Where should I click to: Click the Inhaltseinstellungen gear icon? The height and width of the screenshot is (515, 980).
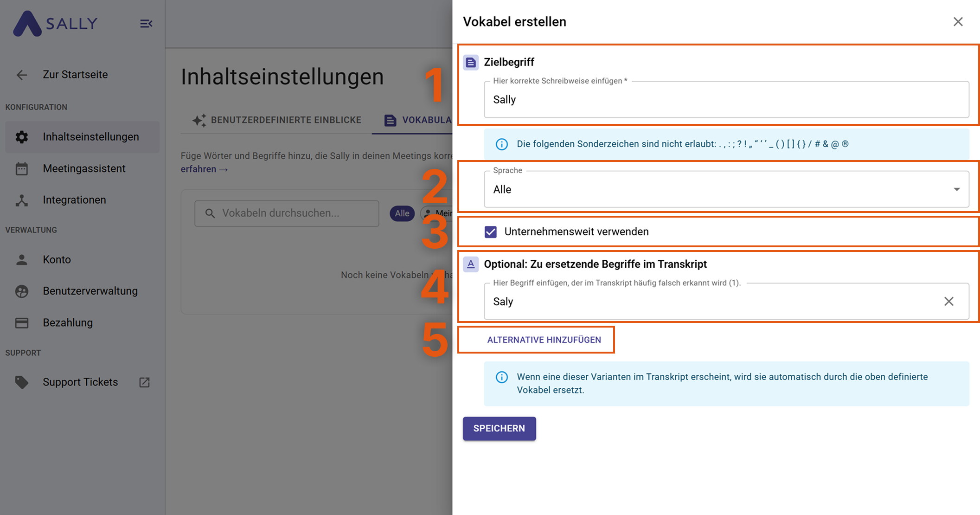pyautogui.click(x=22, y=137)
